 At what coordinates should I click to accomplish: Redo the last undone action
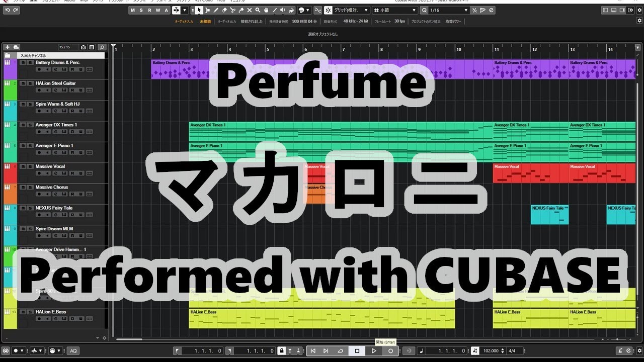16,10
